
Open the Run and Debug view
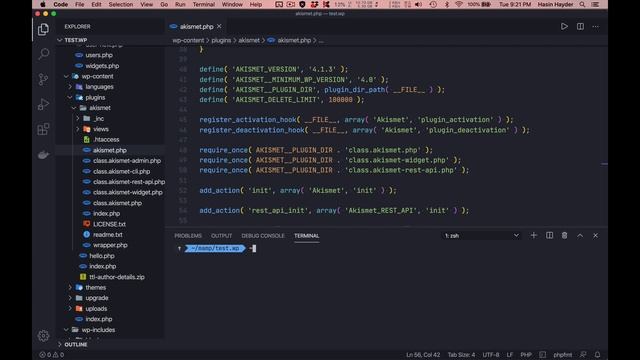43,104
